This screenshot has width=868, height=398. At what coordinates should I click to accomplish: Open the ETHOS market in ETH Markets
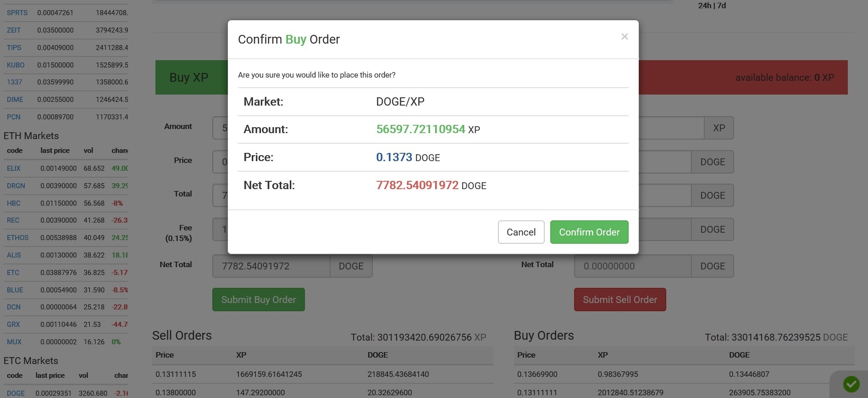(x=17, y=238)
